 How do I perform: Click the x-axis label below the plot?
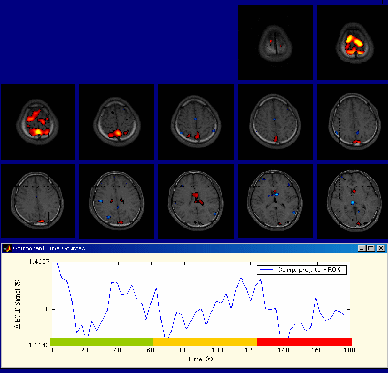[201, 359]
